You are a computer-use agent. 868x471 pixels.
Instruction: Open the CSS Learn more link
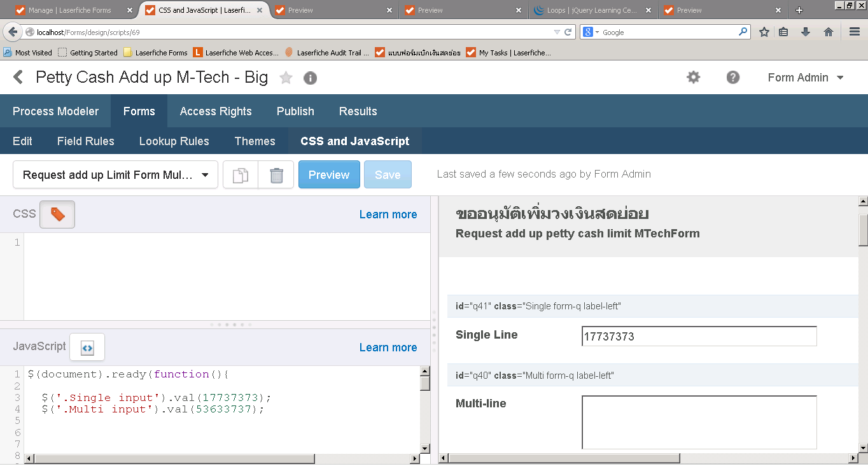(x=388, y=214)
